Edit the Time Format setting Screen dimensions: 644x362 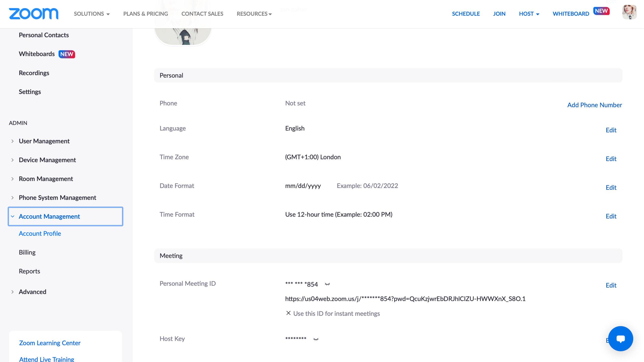611,216
